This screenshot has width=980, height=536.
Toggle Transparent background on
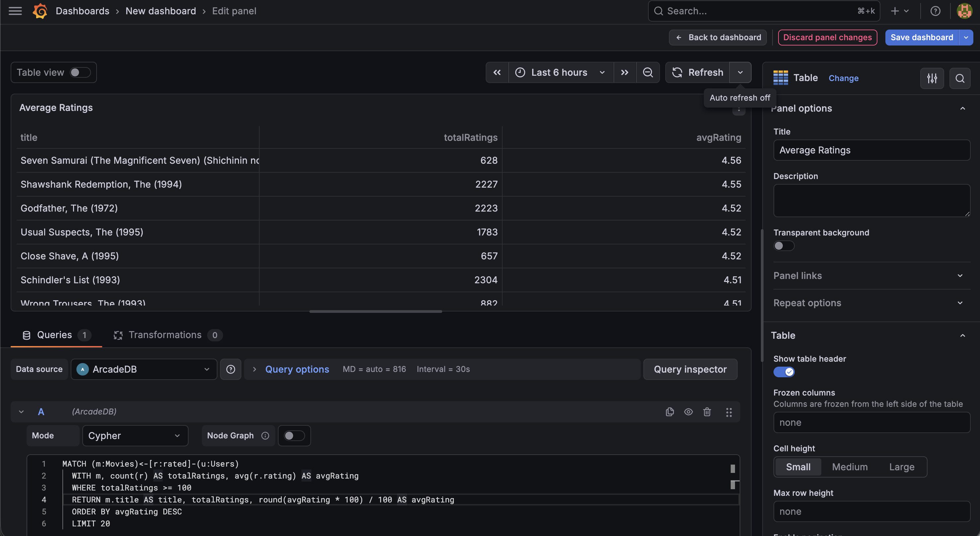click(784, 246)
